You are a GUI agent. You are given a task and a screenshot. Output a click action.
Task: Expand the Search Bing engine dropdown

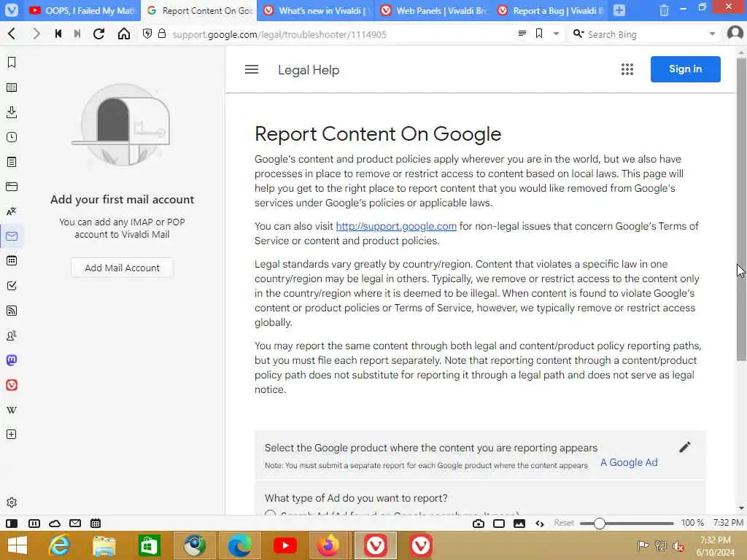point(712,34)
